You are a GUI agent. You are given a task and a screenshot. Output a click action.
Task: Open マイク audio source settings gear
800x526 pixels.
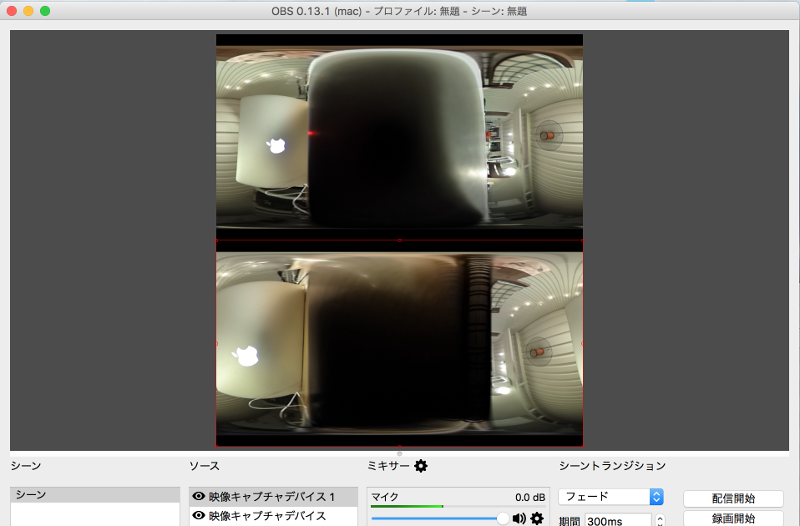coord(537,518)
